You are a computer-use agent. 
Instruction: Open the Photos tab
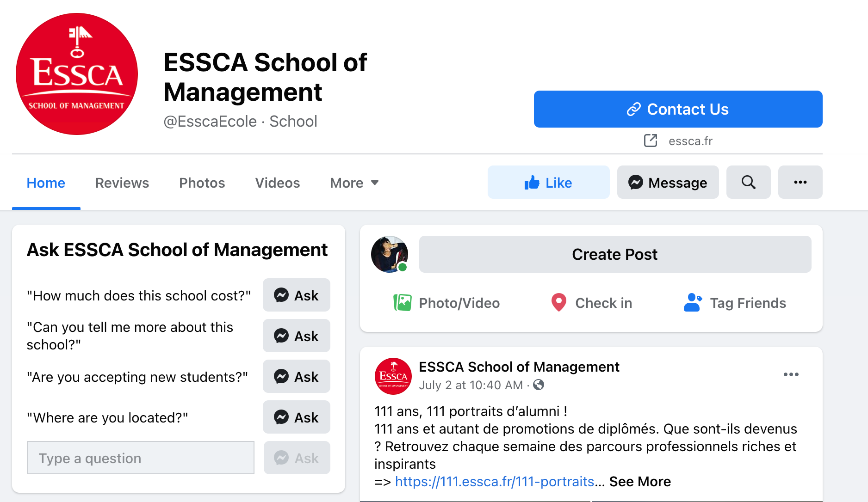(202, 183)
